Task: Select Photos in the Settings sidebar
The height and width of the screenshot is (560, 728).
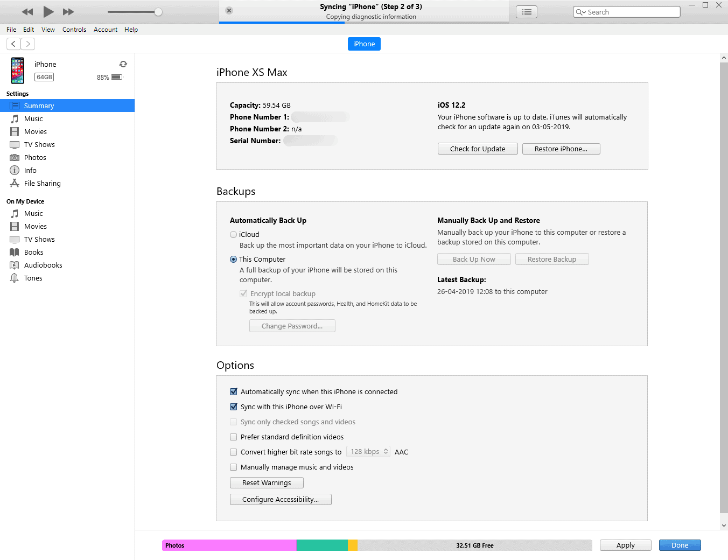Action: [34, 157]
